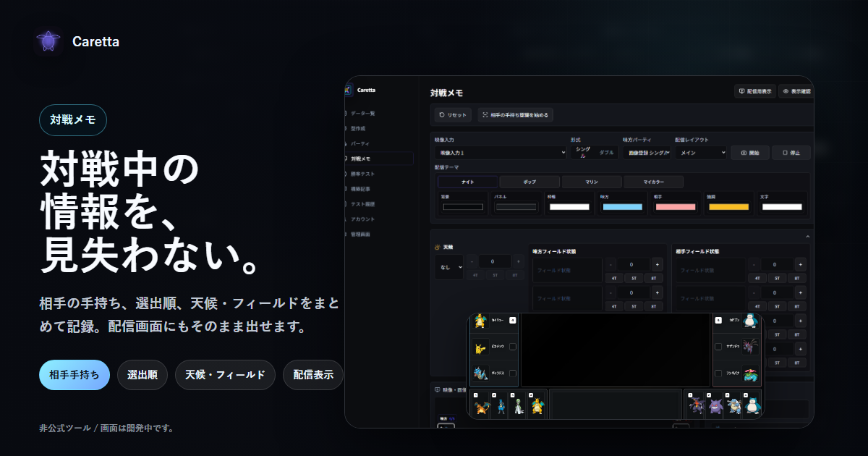This screenshot has width=868, height=456.
Task: Click the 選出順 pill button
Action: click(142, 375)
